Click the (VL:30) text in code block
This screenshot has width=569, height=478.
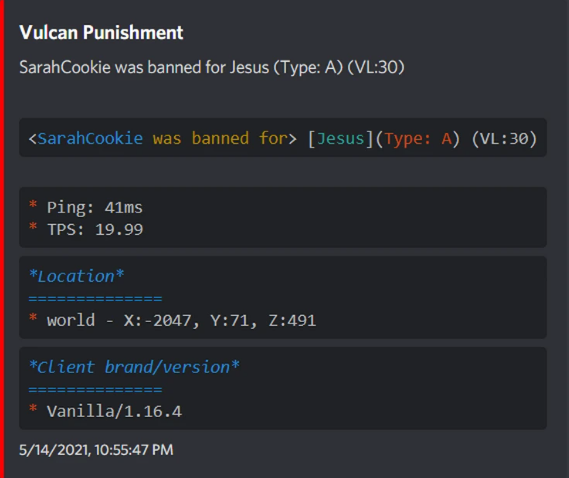coord(504,139)
